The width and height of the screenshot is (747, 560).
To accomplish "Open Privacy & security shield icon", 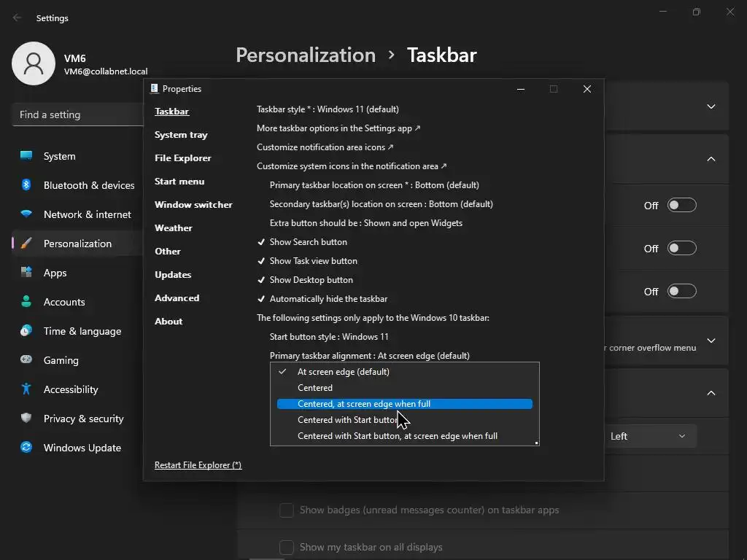I will (x=26, y=419).
